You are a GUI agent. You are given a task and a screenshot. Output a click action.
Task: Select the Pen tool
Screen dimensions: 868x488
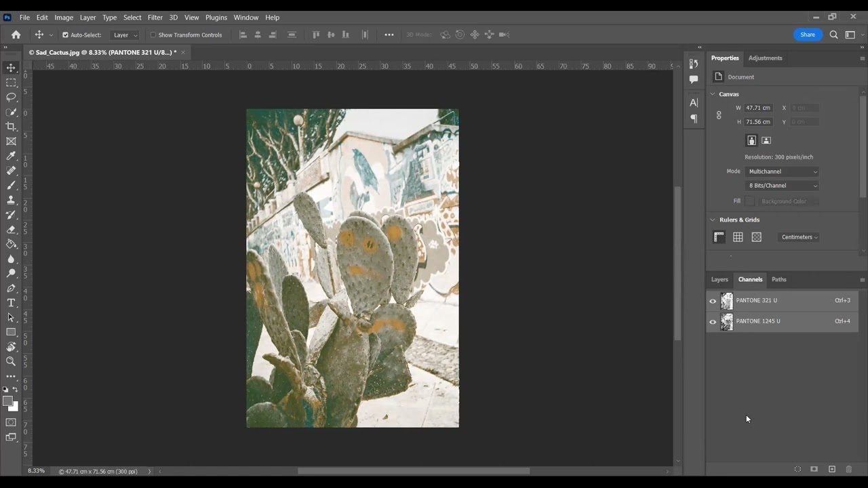tap(11, 288)
